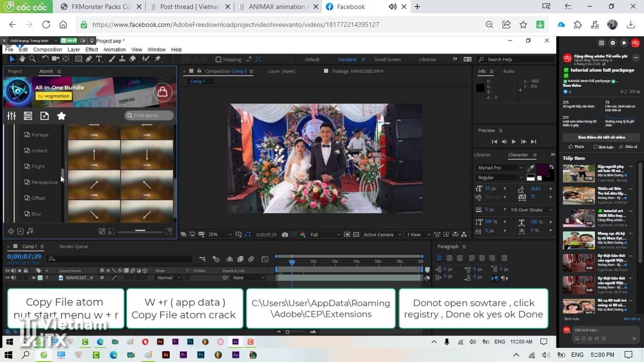The width and height of the screenshot is (644, 362).
Task: Mute audio of the MAH0287 layer
Action: coord(13,278)
